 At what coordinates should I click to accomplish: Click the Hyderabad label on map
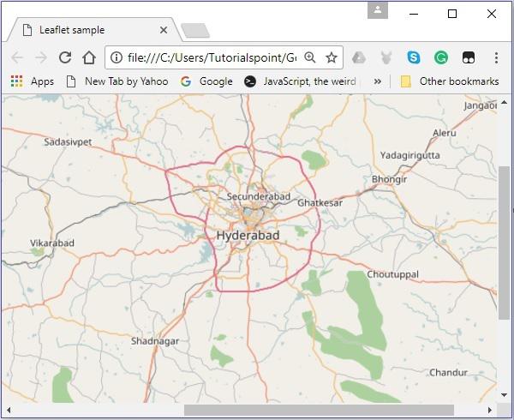click(248, 235)
